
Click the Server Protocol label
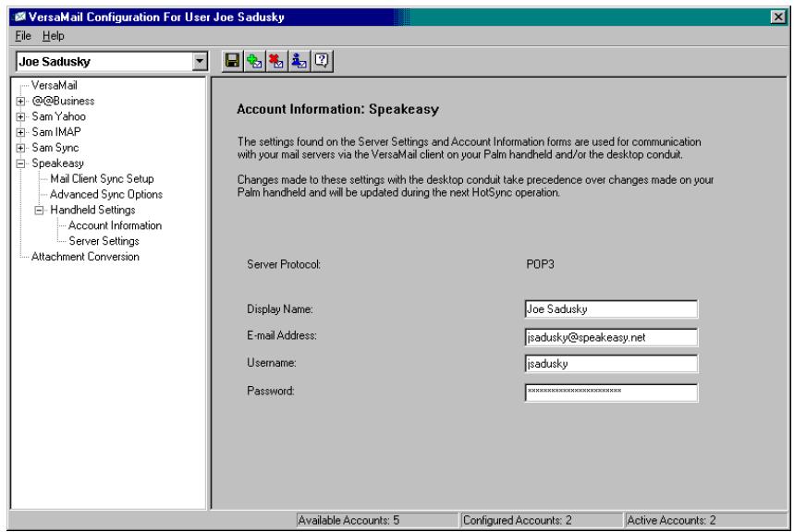click(x=284, y=264)
